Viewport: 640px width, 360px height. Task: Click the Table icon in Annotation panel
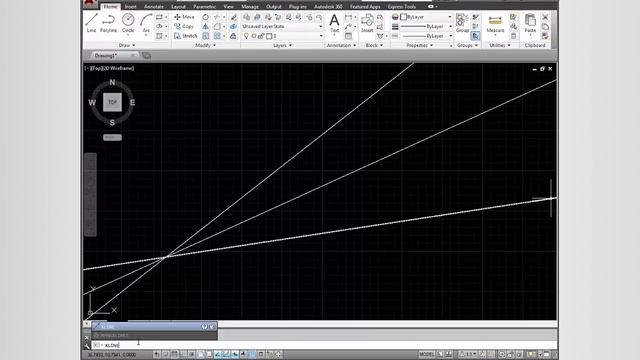coord(348,36)
